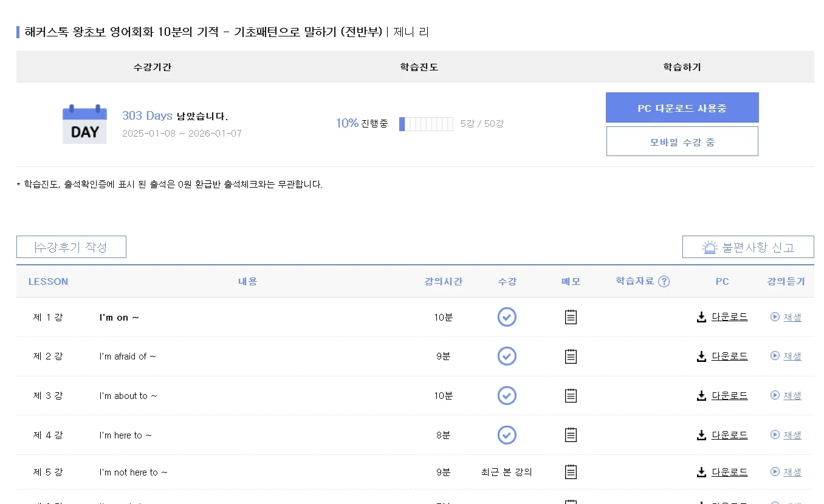The image size is (824, 504).
Task: Click the completed checkmark for lesson 4
Action: click(507, 435)
